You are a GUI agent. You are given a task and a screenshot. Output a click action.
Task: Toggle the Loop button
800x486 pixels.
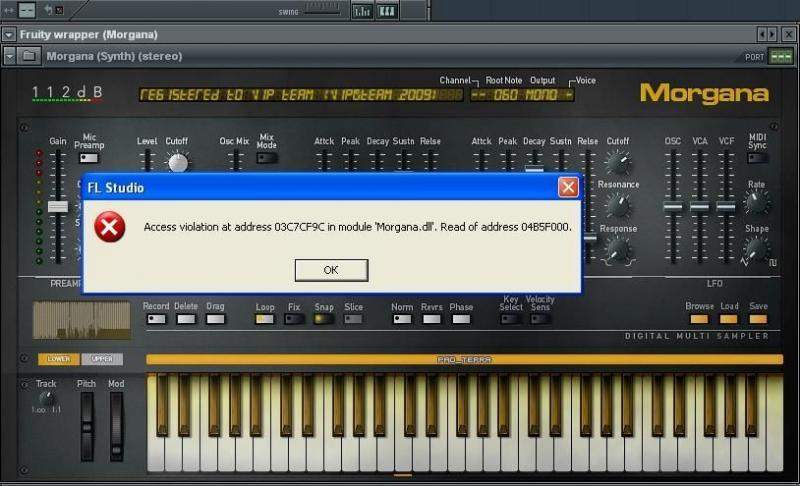click(264, 319)
